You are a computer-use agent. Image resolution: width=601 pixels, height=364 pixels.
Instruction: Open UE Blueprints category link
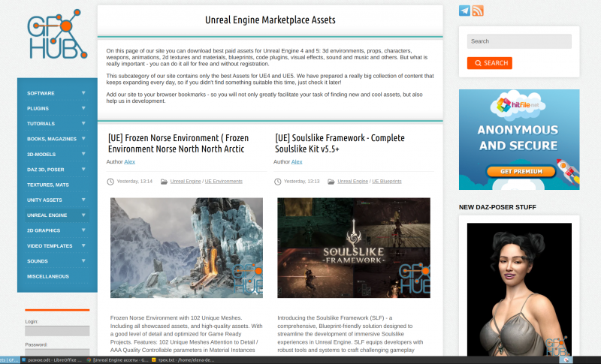[x=386, y=182]
